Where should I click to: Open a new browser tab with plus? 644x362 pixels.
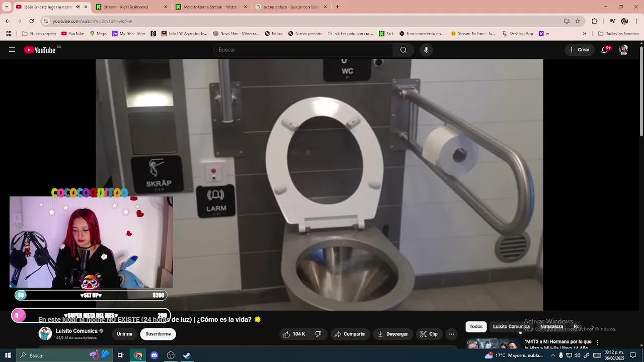click(x=337, y=7)
